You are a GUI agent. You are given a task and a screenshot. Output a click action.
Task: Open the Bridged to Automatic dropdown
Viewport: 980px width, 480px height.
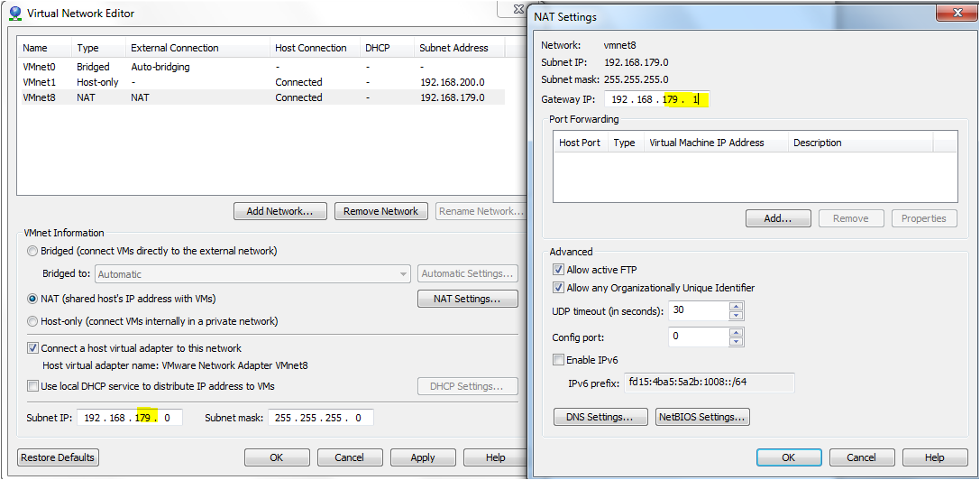click(403, 274)
